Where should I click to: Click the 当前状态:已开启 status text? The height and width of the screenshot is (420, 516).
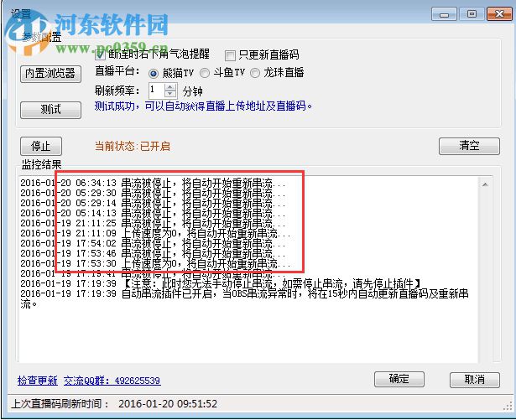coord(133,146)
